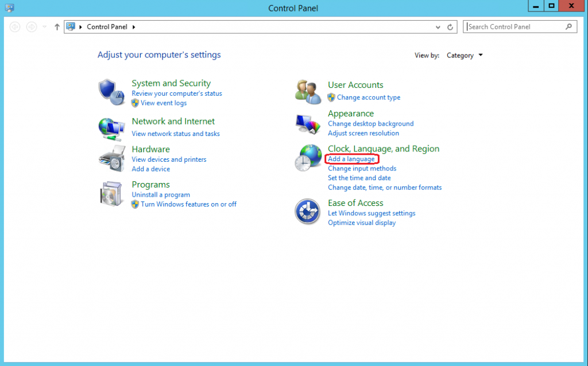Close the Control Panel window
Screen dimensions: 588x366
tap(571, 6)
